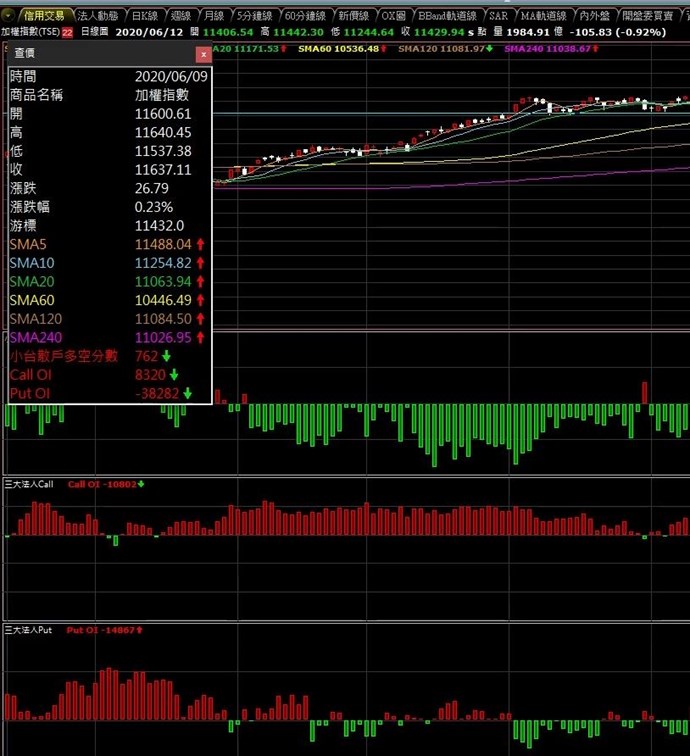Open the 月線 monthly chart tab

pos(213,16)
